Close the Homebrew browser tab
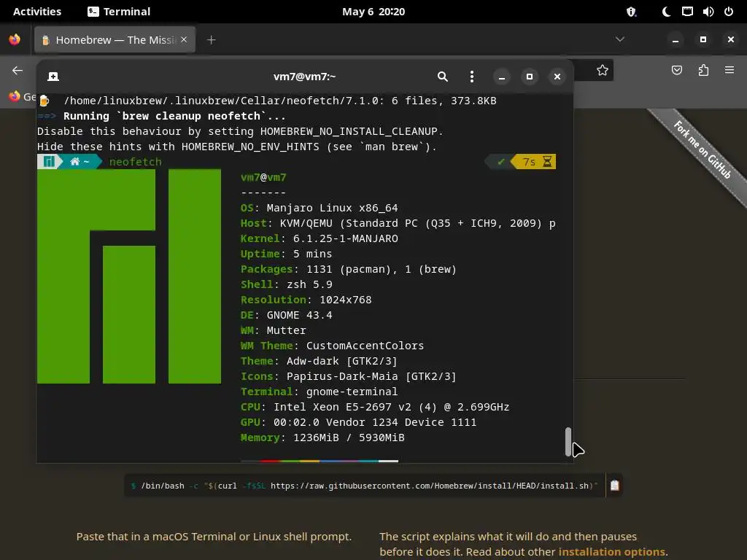 click(x=184, y=39)
